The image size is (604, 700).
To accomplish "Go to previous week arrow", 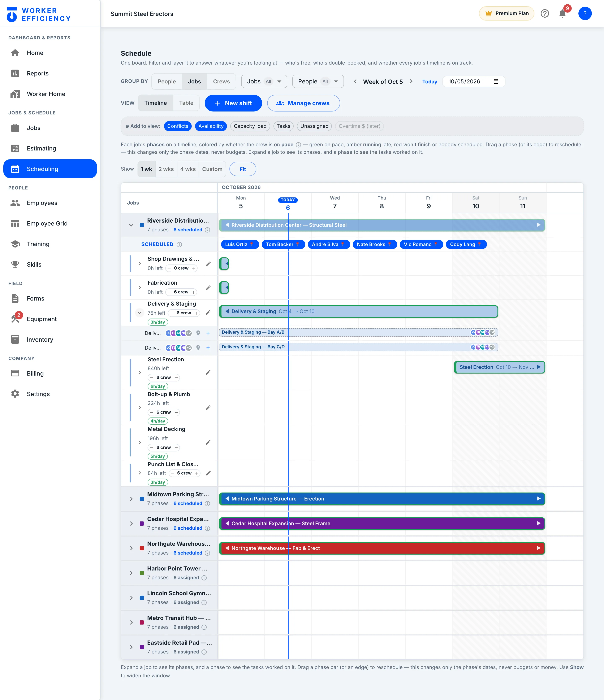I will 355,81.
